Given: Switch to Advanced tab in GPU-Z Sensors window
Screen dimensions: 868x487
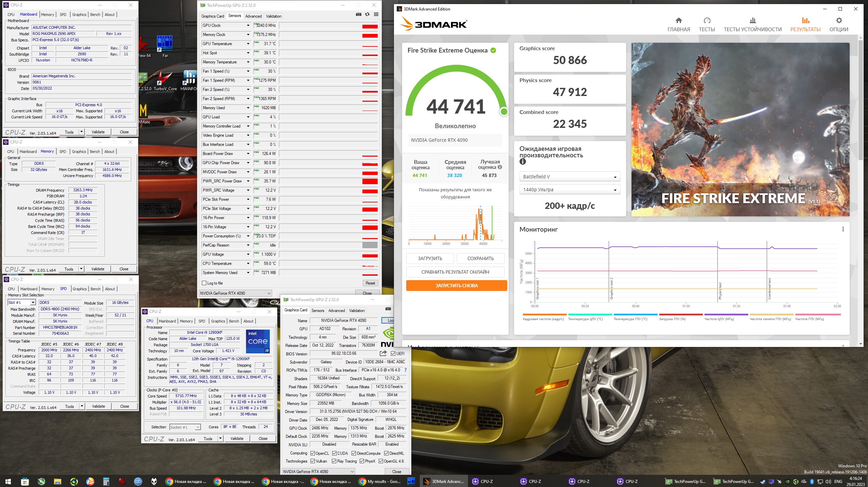Looking at the screenshot, I should pos(253,16).
